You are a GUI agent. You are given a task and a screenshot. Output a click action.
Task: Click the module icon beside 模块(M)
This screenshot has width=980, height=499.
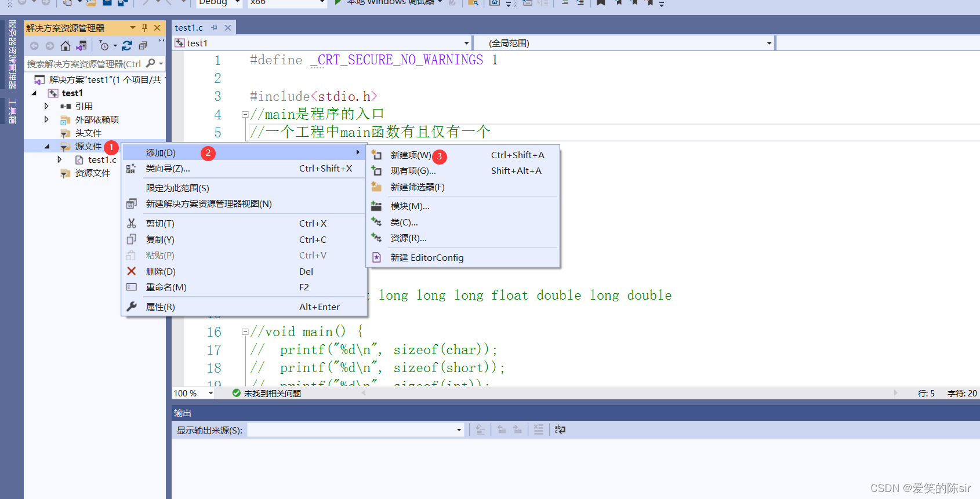[x=376, y=206]
